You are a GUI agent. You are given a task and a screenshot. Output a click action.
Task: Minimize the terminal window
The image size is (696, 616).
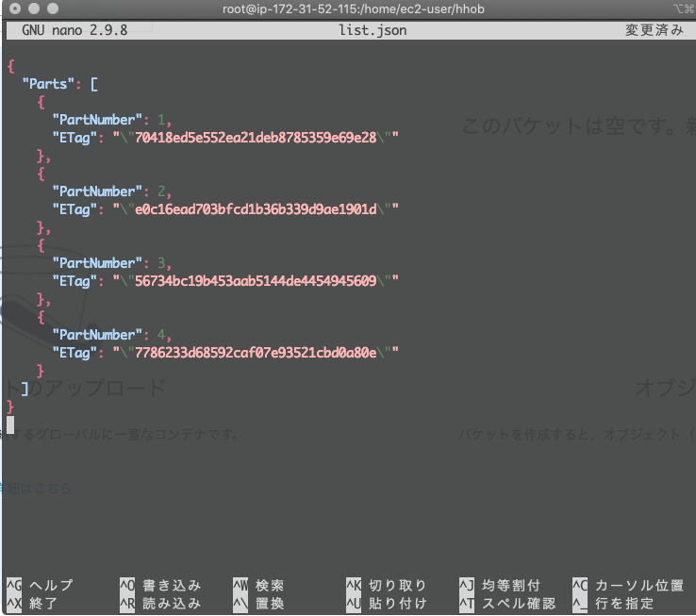(34, 8)
